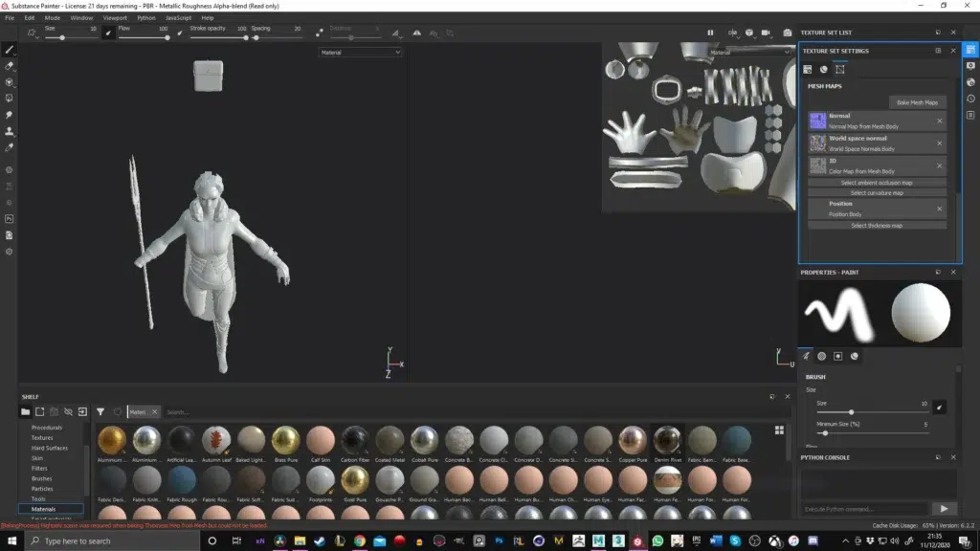Remove the Materials filter tag in Shelf
Image resolution: width=980 pixels, height=551 pixels.
click(154, 411)
